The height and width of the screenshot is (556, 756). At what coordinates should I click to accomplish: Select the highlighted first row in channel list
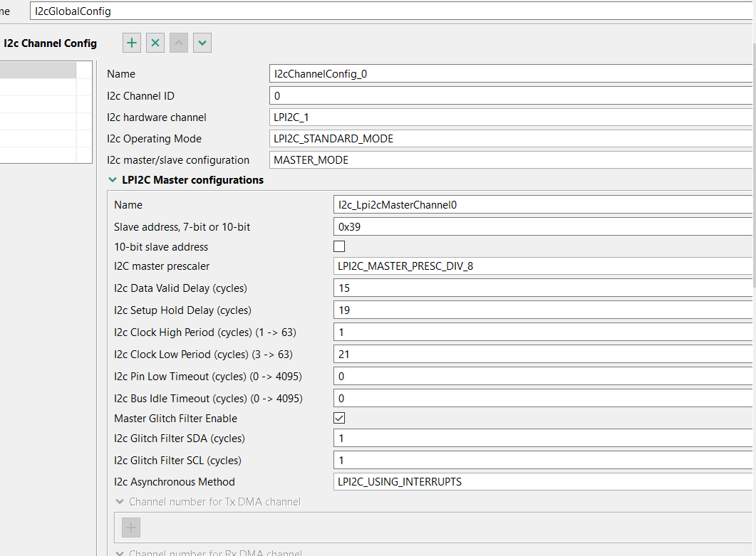38,70
